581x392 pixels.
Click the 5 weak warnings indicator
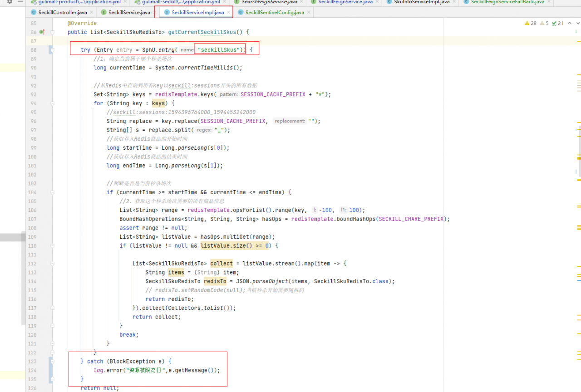point(544,23)
